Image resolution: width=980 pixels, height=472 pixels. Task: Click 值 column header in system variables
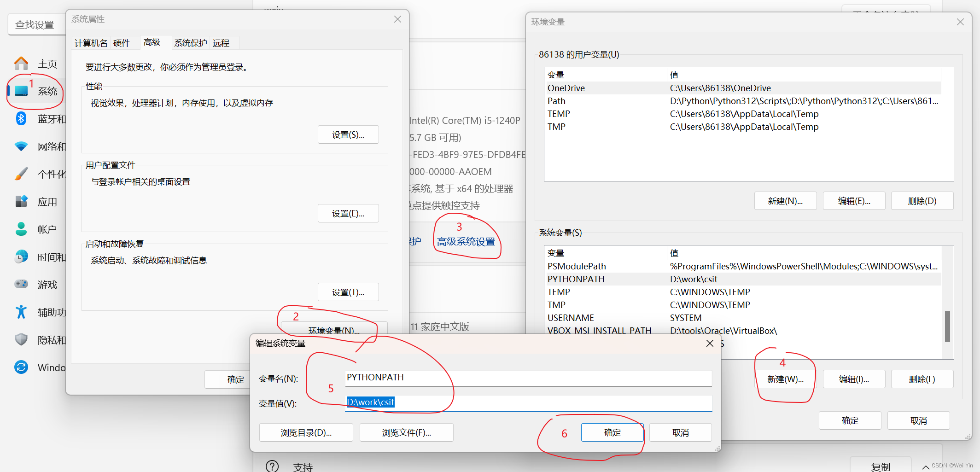point(804,253)
